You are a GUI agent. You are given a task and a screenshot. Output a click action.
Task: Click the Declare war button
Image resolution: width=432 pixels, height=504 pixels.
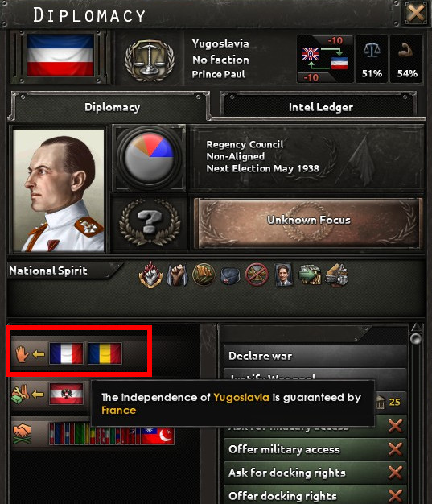point(315,356)
